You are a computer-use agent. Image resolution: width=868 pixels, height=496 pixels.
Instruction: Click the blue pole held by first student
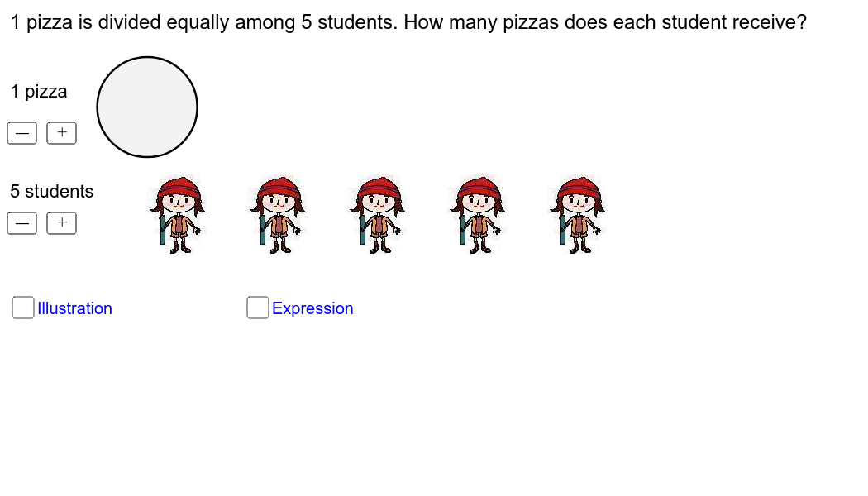pyautogui.click(x=162, y=229)
